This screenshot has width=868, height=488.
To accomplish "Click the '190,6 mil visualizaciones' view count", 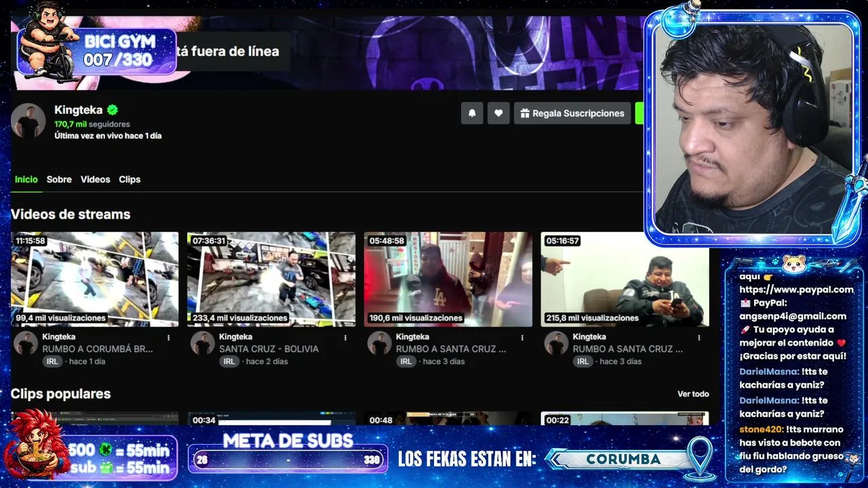I will pos(416,318).
